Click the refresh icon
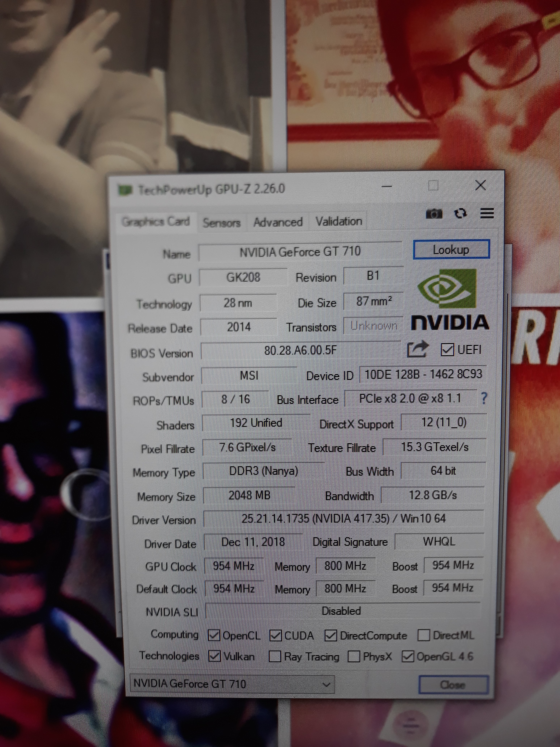This screenshot has width=560, height=747. point(460,213)
